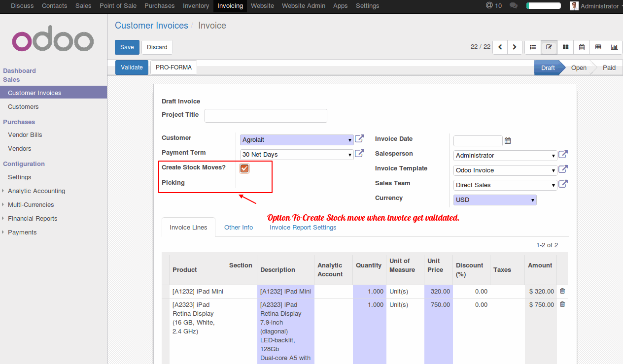Switch to graph view
Viewport: 623px width, 364px height.
click(614, 47)
